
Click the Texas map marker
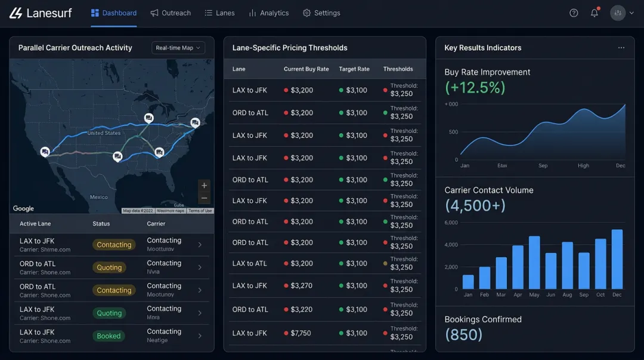pyautogui.click(x=117, y=156)
